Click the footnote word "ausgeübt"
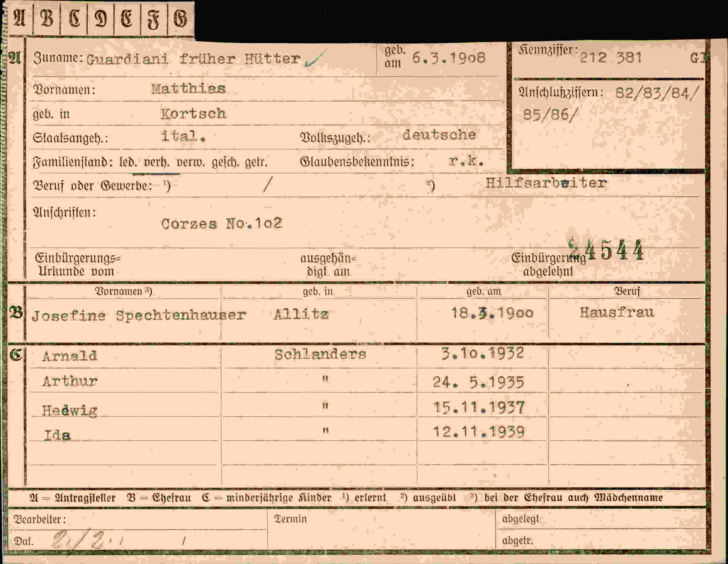 [x=434, y=498]
